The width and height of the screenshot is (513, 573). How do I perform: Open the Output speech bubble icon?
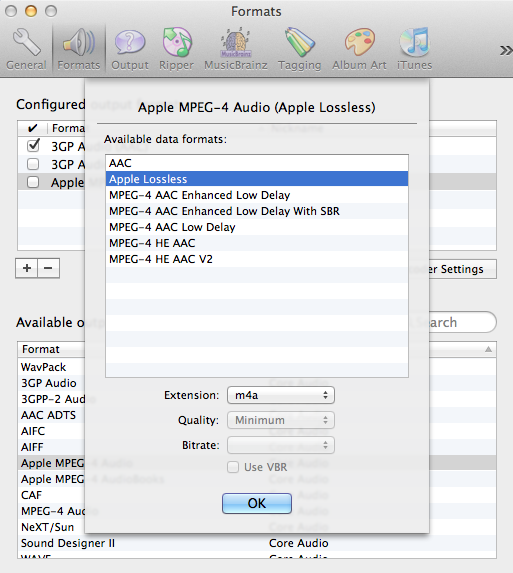click(x=130, y=43)
